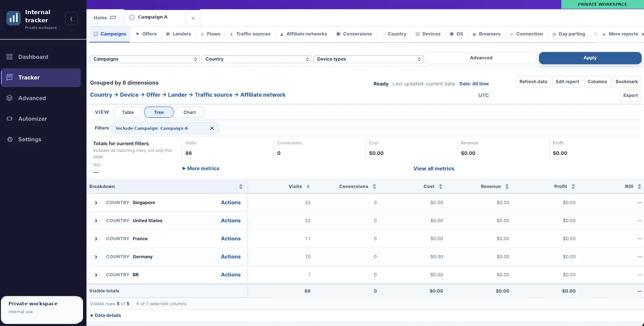Select Tree view
This screenshot has width=644, height=326.
[159, 112]
